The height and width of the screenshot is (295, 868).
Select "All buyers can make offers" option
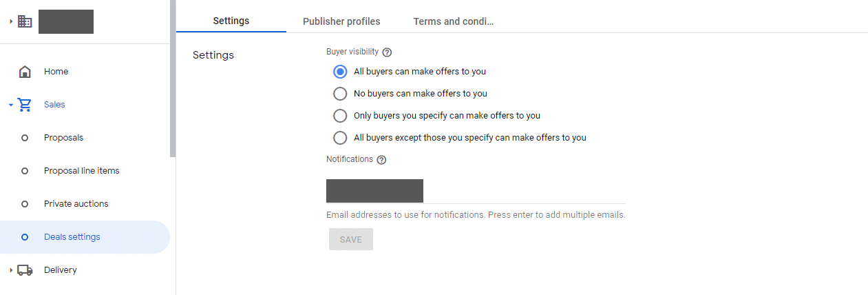coord(340,72)
